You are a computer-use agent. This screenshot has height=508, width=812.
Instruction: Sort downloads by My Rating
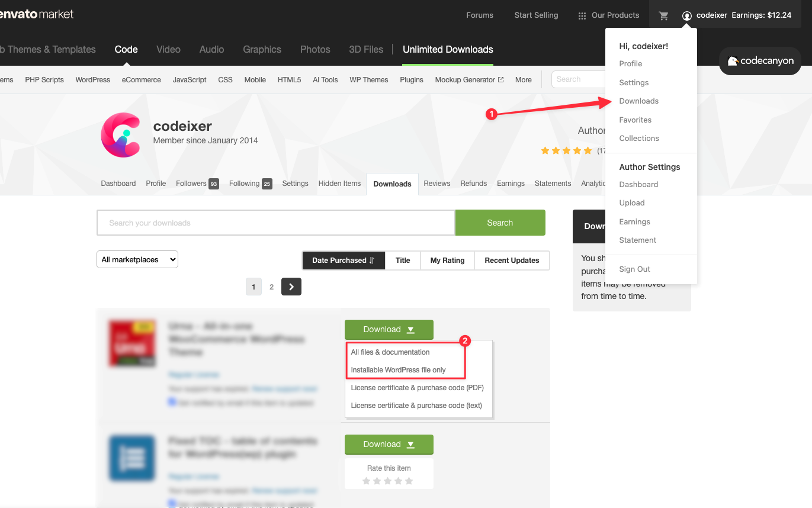447,261
